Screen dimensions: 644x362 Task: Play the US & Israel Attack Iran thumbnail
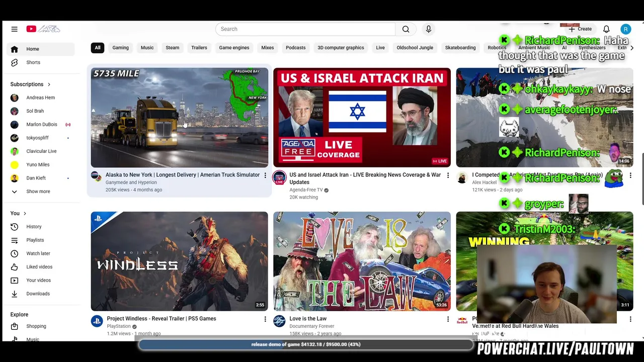click(x=362, y=118)
